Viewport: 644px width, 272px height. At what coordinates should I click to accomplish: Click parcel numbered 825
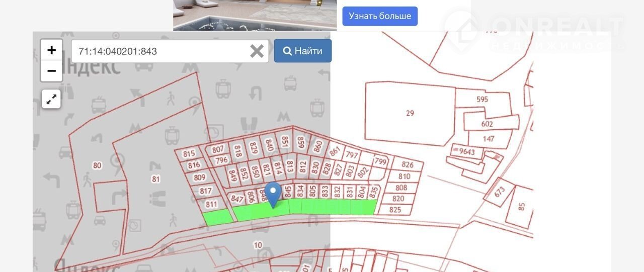point(395,210)
